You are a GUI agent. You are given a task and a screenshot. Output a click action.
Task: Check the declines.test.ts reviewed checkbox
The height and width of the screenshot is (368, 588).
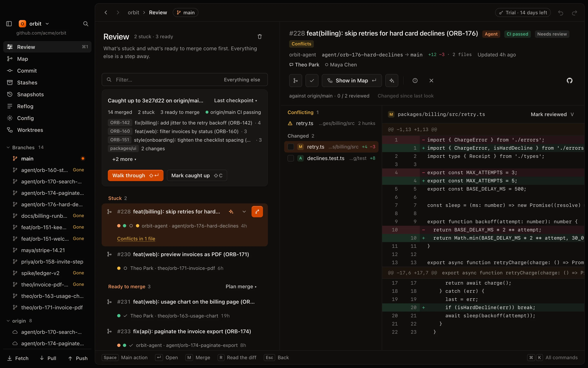click(x=291, y=158)
